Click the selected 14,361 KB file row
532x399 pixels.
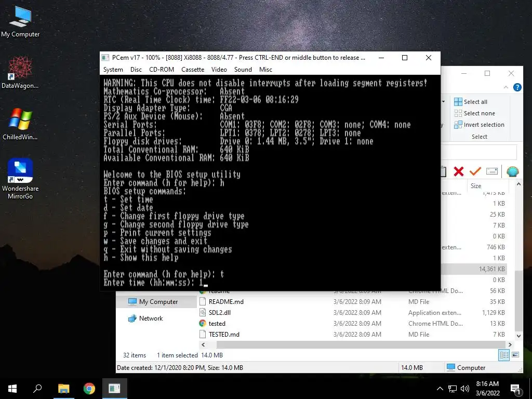tap(474, 269)
